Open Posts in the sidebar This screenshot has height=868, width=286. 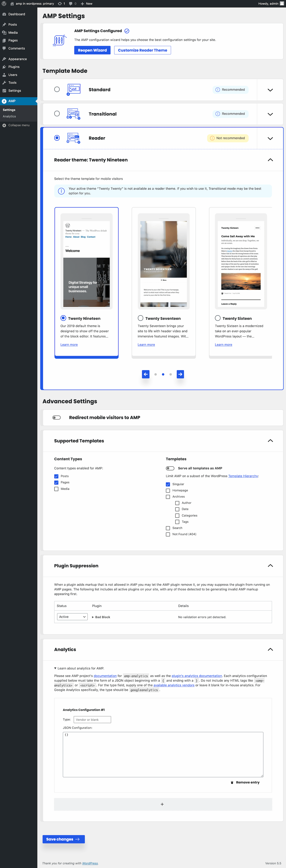point(12,25)
